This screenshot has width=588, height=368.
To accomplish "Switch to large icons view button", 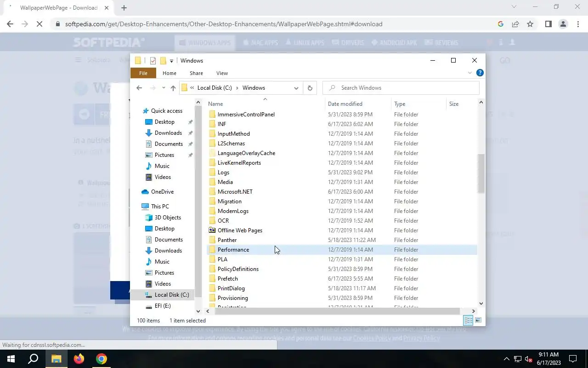I will click(478, 321).
